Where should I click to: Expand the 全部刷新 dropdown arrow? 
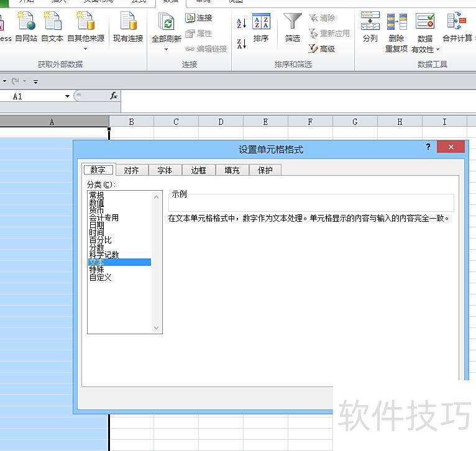167,49
